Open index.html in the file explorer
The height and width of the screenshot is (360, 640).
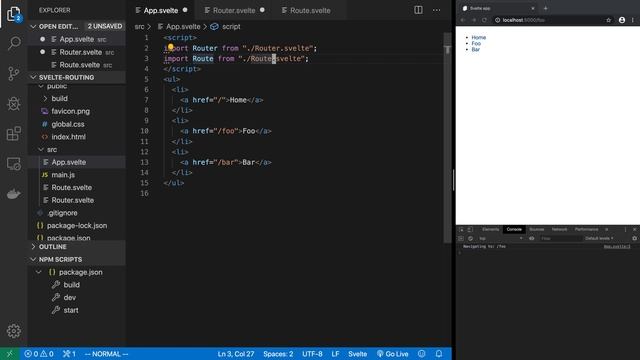click(x=68, y=137)
